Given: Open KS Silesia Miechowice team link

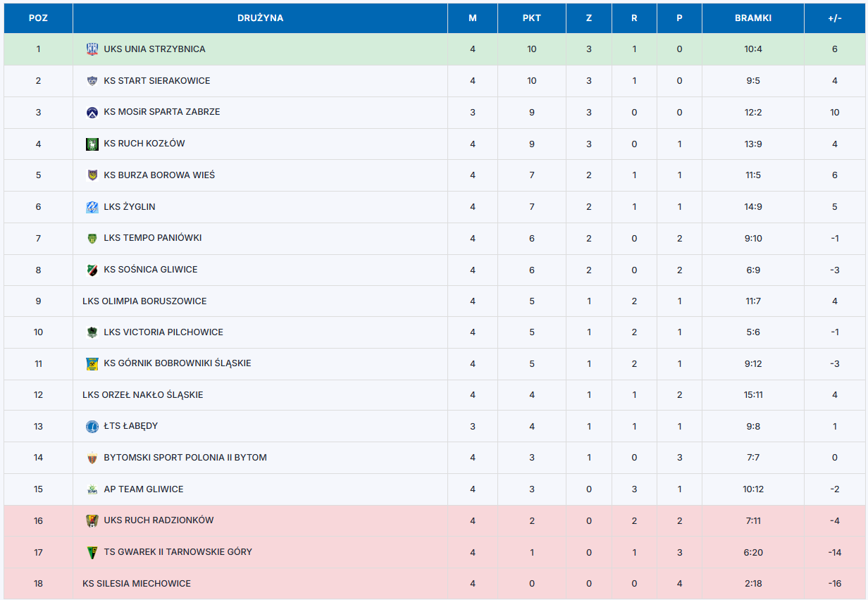Looking at the screenshot, I should pyautogui.click(x=137, y=584).
